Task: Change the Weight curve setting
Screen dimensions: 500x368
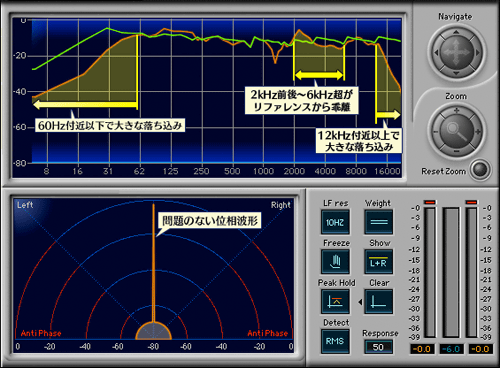Action: [379, 222]
